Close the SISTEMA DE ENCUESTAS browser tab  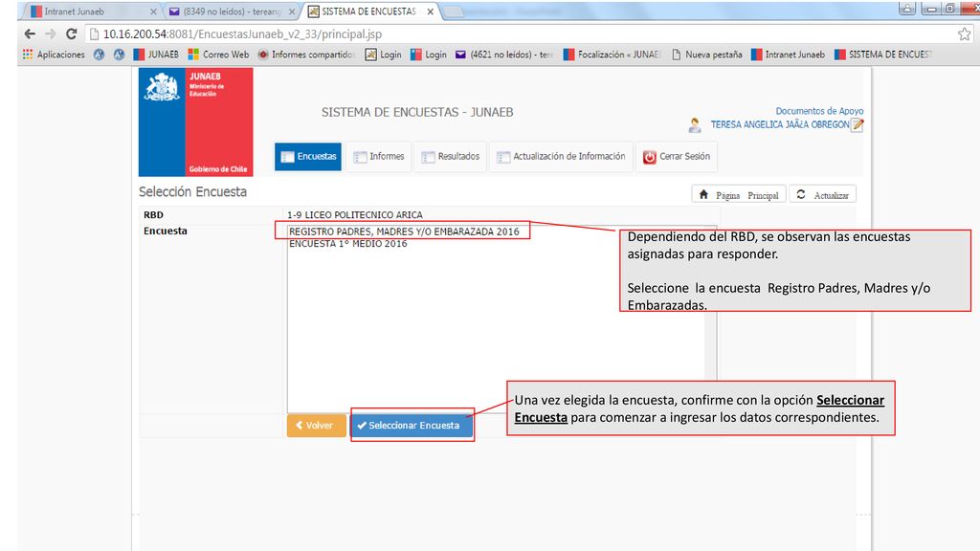[430, 11]
